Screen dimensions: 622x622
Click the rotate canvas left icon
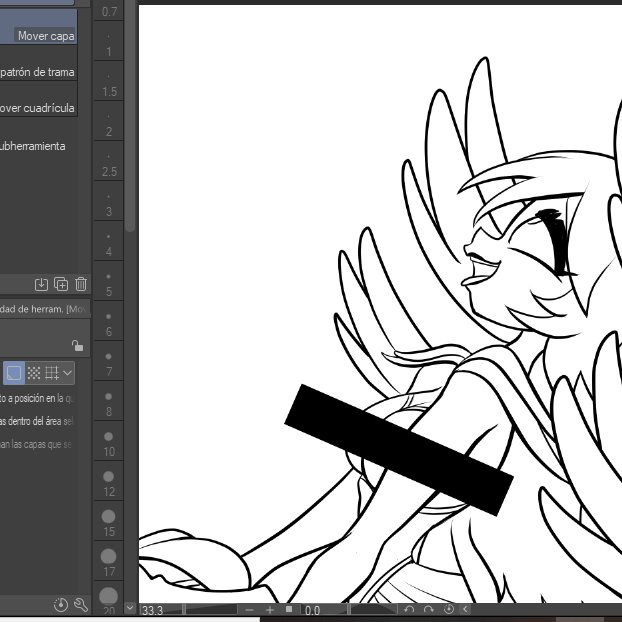tap(409, 610)
